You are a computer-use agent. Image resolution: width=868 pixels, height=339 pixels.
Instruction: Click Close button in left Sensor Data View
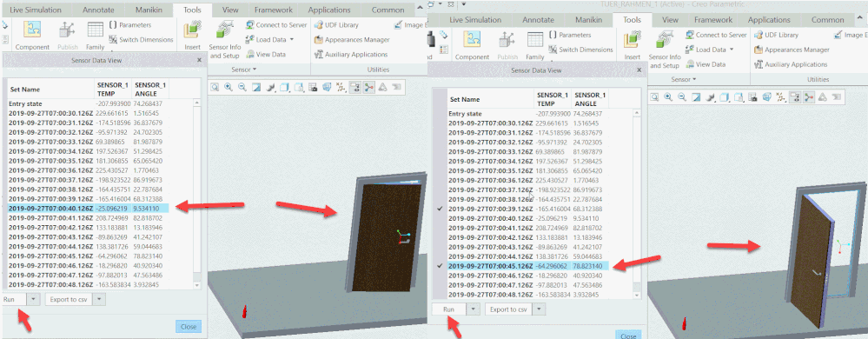[189, 326]
